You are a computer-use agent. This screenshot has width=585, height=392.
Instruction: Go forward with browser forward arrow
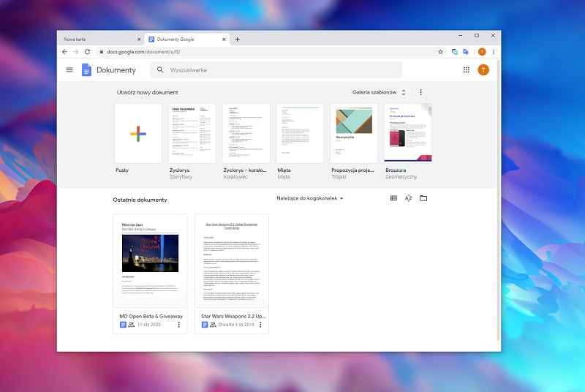point(76,52)
